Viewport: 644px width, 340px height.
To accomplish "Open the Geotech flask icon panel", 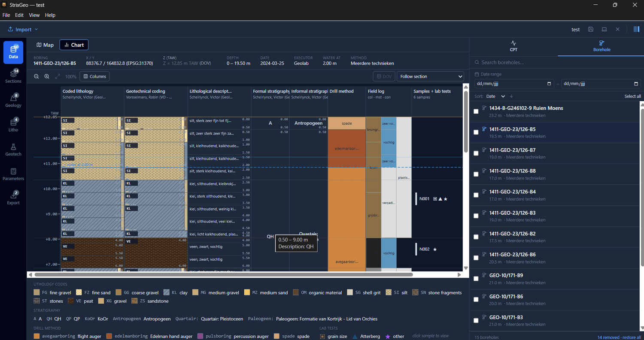I will [13, 150].
